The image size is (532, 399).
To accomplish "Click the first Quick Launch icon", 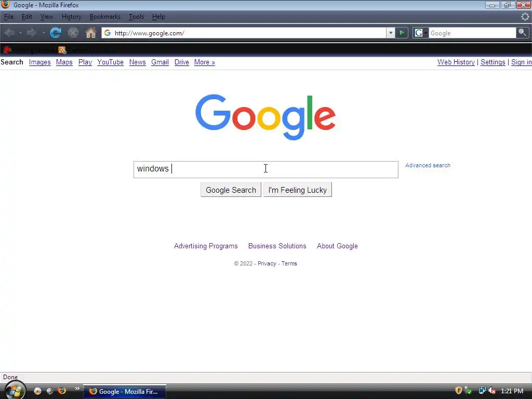I will (x=37, y=391).
